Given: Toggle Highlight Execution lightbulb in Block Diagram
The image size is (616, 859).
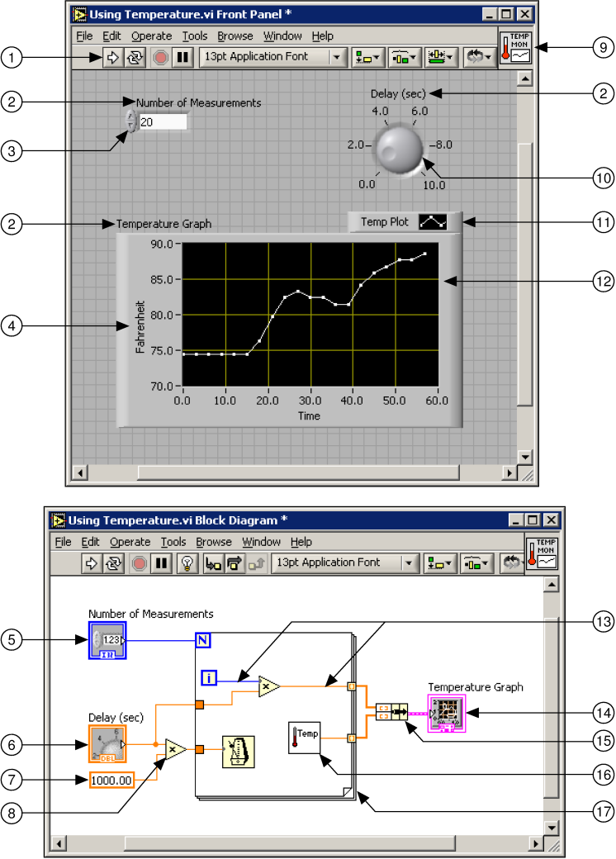Looking at the screenshot, I should pyautogui.click(x=187, y=563).
